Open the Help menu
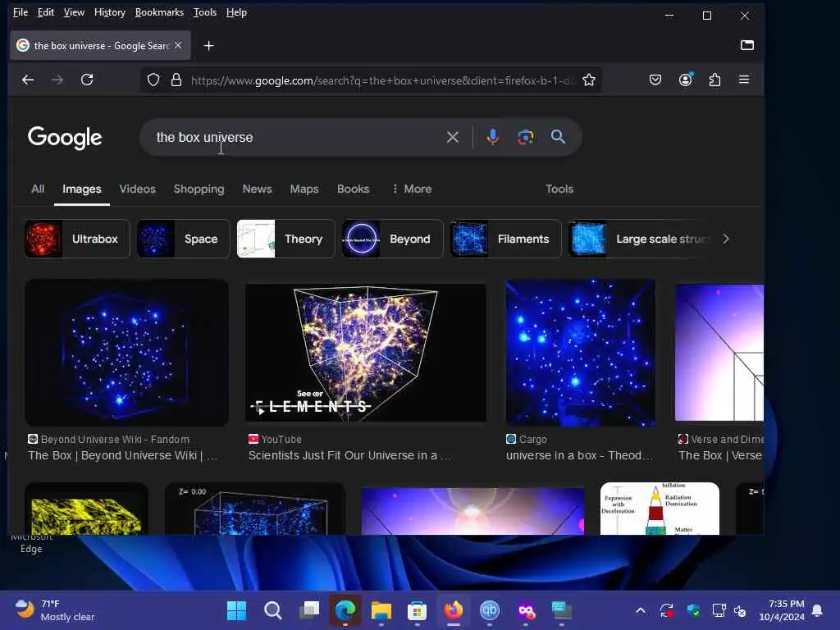Viewport: 840px width, 630px height. coord(236,12)
